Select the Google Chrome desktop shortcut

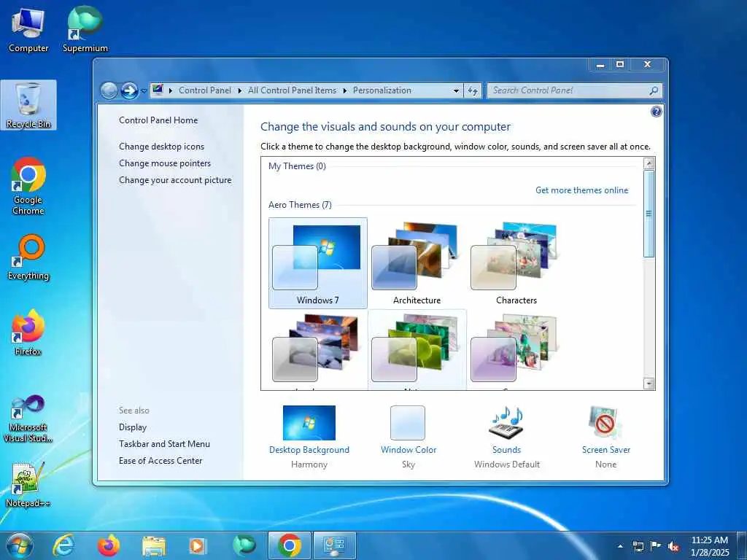pos(28,186)
